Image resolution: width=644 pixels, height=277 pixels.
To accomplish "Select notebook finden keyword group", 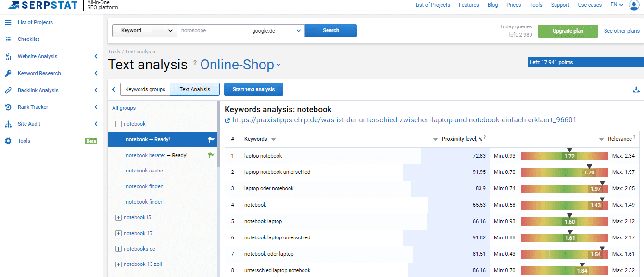I will pyautogui.click(x=145, y=186).
